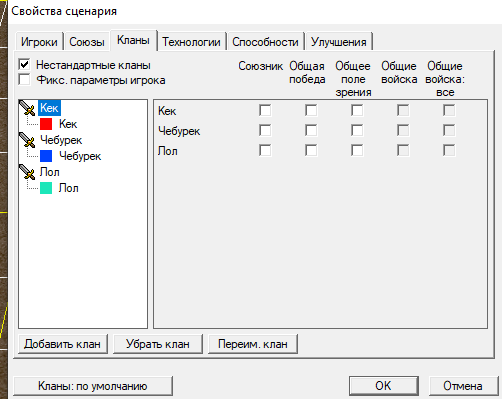The height and width of the screenshot is (399, 502).
Task: Click the Убрать клан button
Action: (158, 344)
